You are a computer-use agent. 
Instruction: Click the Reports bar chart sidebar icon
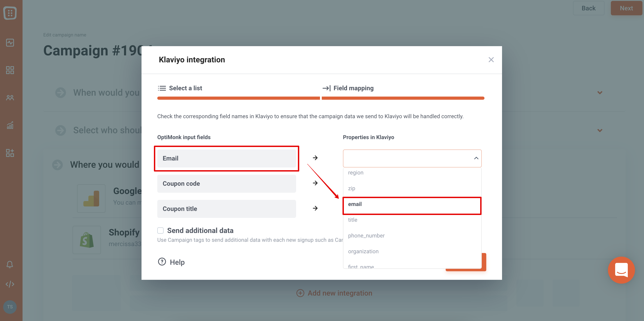10,125
